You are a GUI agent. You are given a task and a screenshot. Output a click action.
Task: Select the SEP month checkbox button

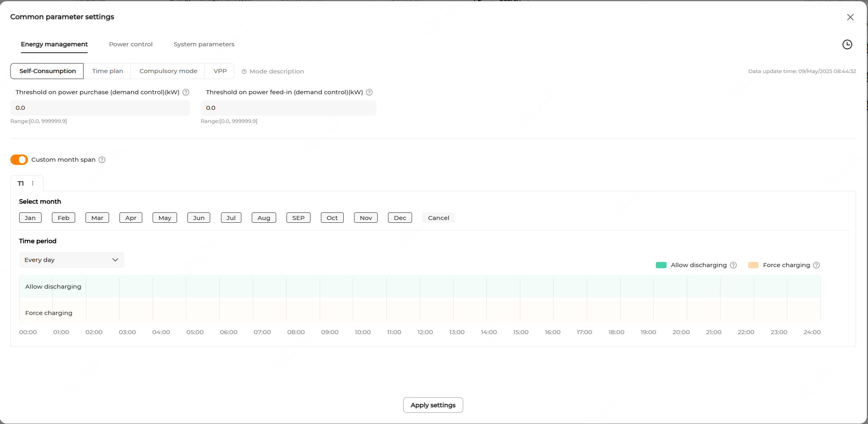point(299,218)
